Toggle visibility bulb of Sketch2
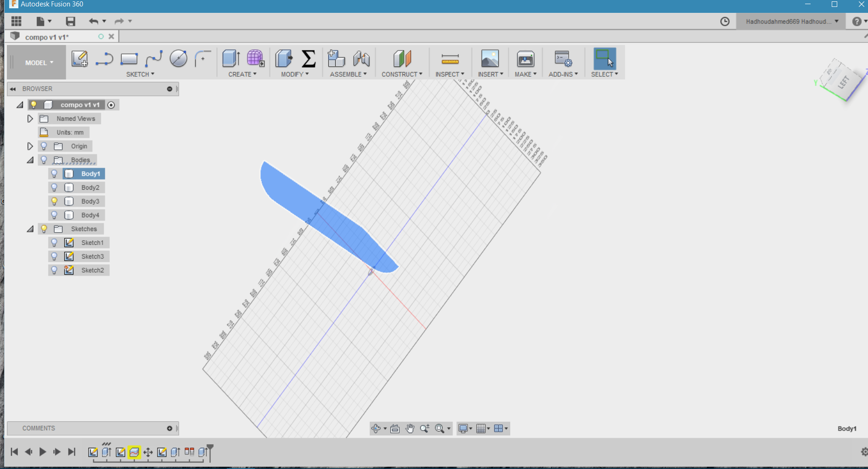 pyautogui.click(x=54, y=270)
